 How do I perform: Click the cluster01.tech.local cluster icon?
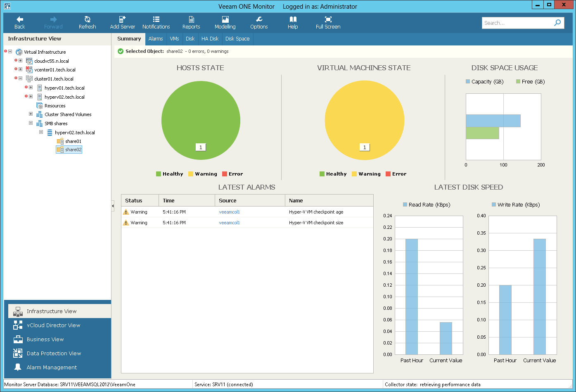click(29, 79)
